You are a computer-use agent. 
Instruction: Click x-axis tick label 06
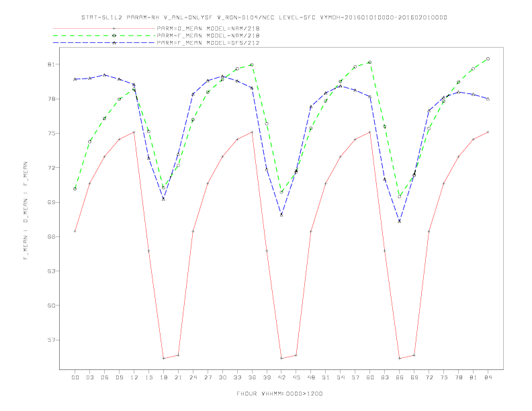(x=105, y=377)
